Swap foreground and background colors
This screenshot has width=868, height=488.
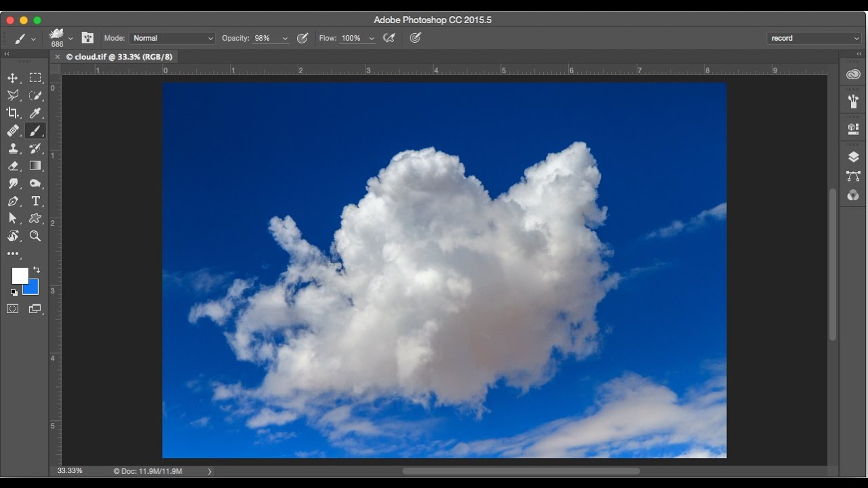(x=37, y=270)
